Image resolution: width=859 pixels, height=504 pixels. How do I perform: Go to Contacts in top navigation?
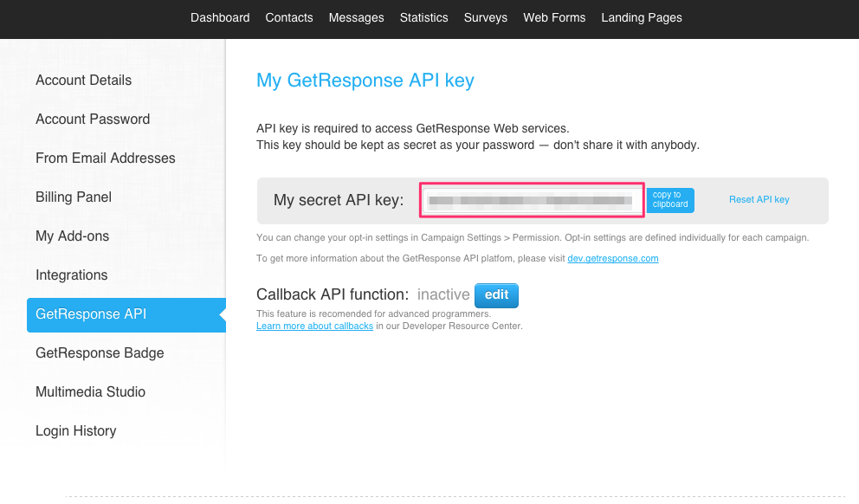[x=289, y=17]
